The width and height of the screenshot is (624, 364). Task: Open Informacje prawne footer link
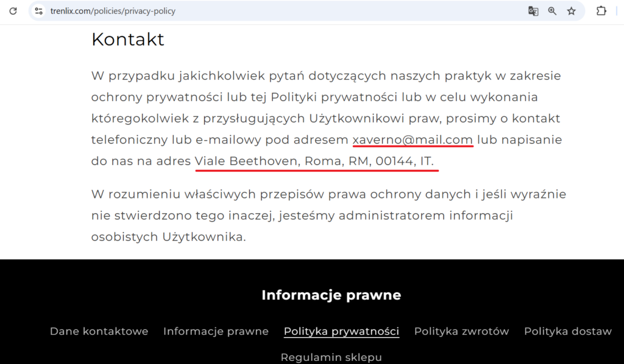[216, 331]
